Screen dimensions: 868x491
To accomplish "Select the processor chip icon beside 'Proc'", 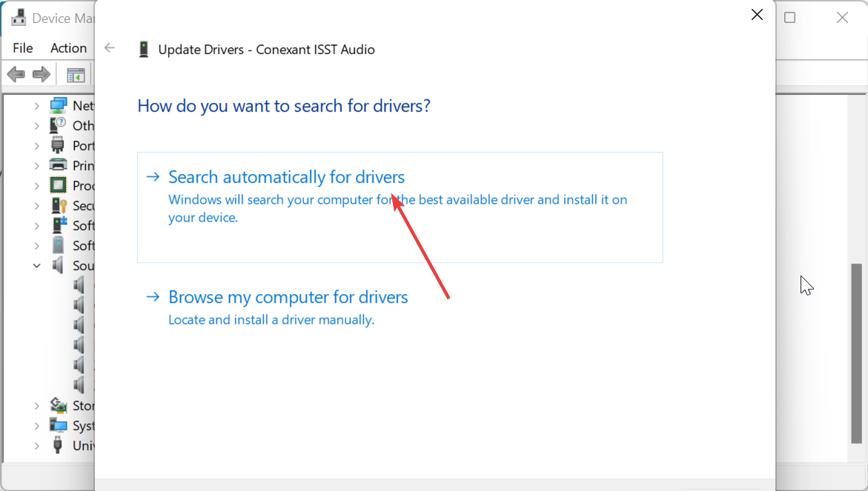I will tap(58, 185).
